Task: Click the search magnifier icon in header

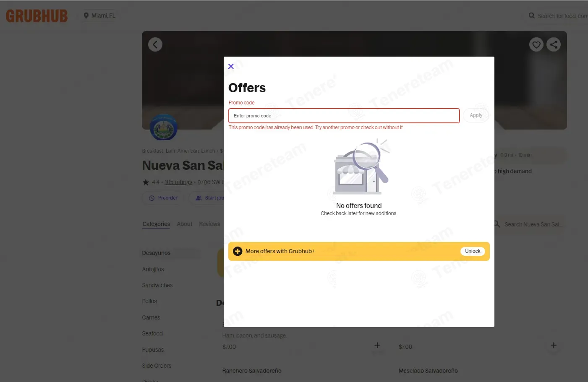Action: point(532,16)
